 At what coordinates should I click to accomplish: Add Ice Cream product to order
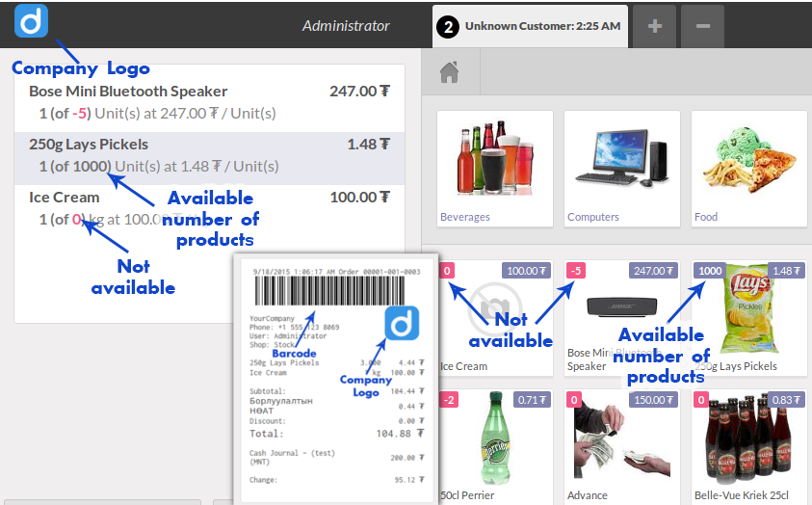tap(494, 318)
